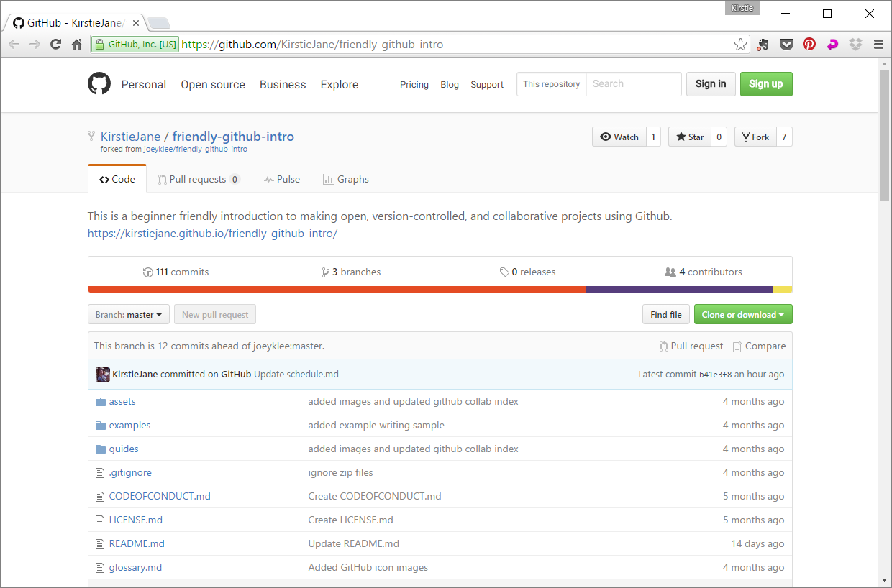Open the Pocket extension icon
Screen dimensions: 892x588
[x=786, y=45]
